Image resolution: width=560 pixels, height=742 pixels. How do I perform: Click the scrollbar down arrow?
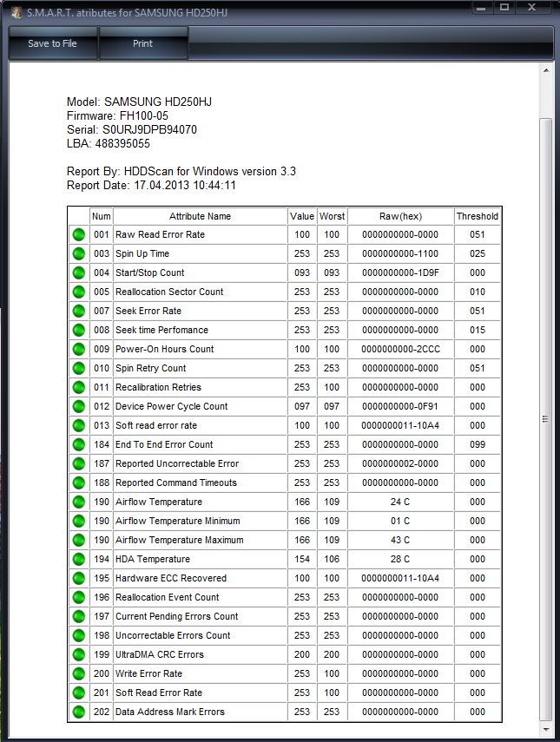(x=546, y=730)
